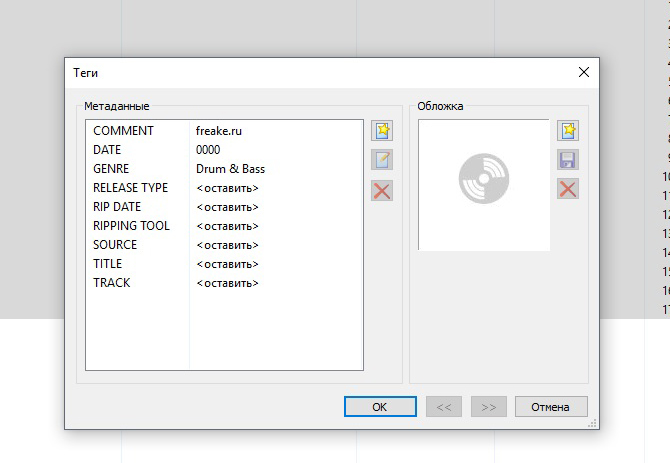
Task: Click the 0000 date value
Action: click(208, 150)
